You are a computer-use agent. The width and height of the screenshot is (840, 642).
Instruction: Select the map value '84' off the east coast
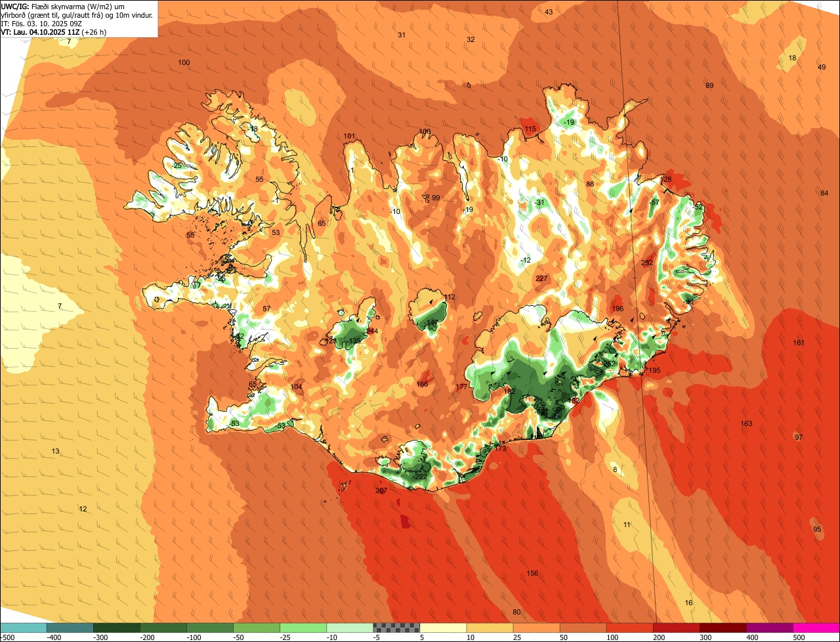pos(824,193)
